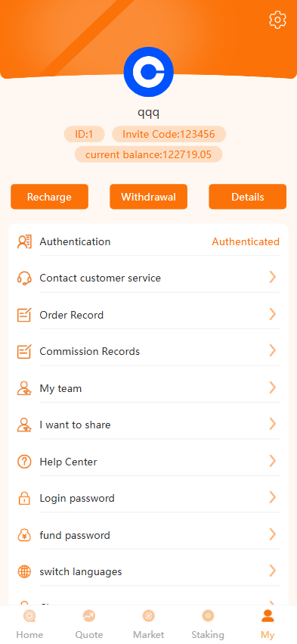297x644 pixels.
Task: Click the headset customer service icon
Action: pos(24,278)
